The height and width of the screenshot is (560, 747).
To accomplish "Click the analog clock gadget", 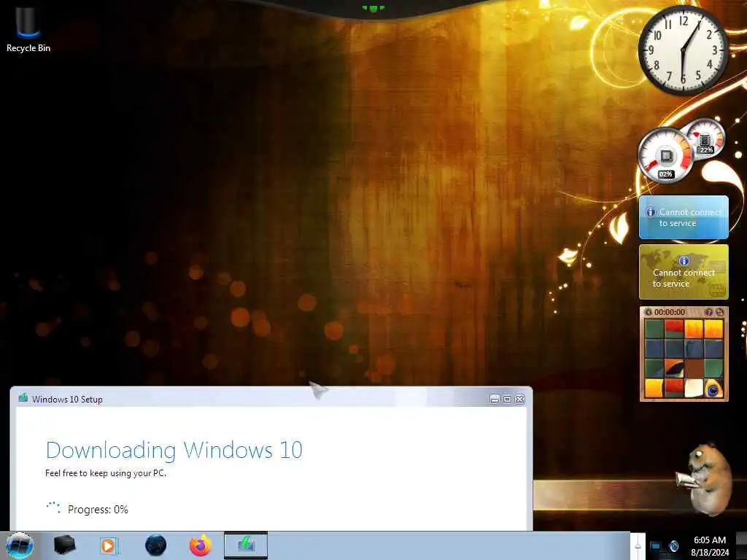I will 683,50.
